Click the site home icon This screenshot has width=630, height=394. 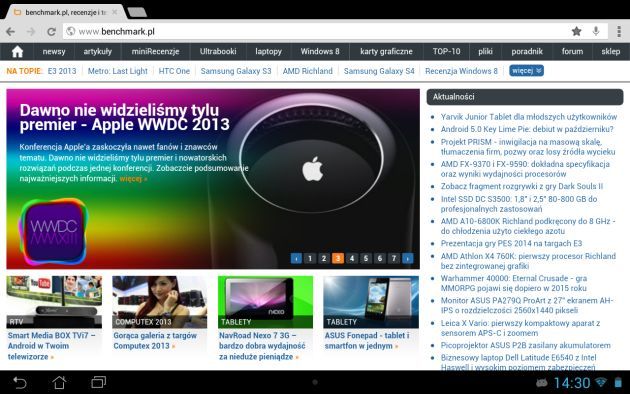17,51
